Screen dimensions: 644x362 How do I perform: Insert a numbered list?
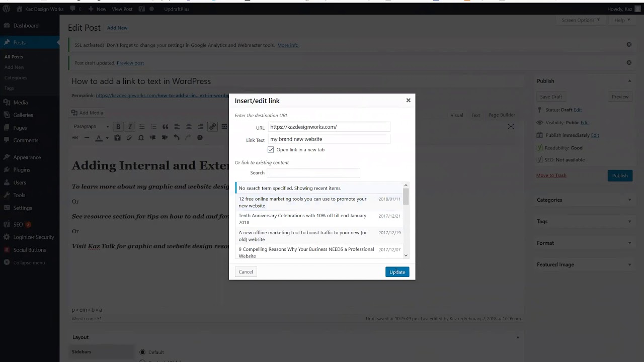(153, 127)
